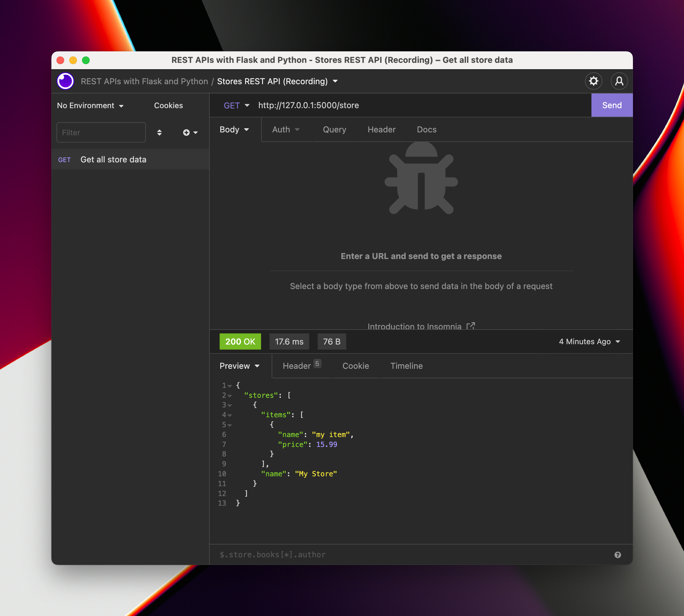Screen dimensions: 684x616
Task: Open the Body type dropdown
Action: pos(234,130)
